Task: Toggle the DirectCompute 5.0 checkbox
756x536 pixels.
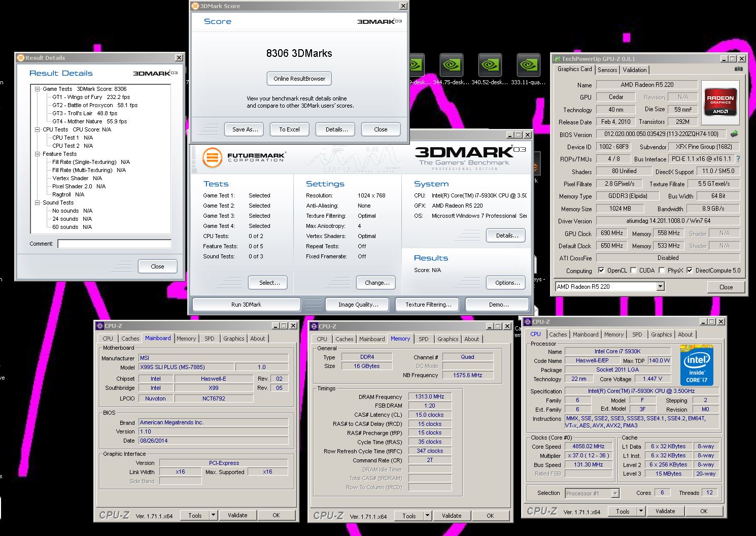Action: tap(690, 271)
